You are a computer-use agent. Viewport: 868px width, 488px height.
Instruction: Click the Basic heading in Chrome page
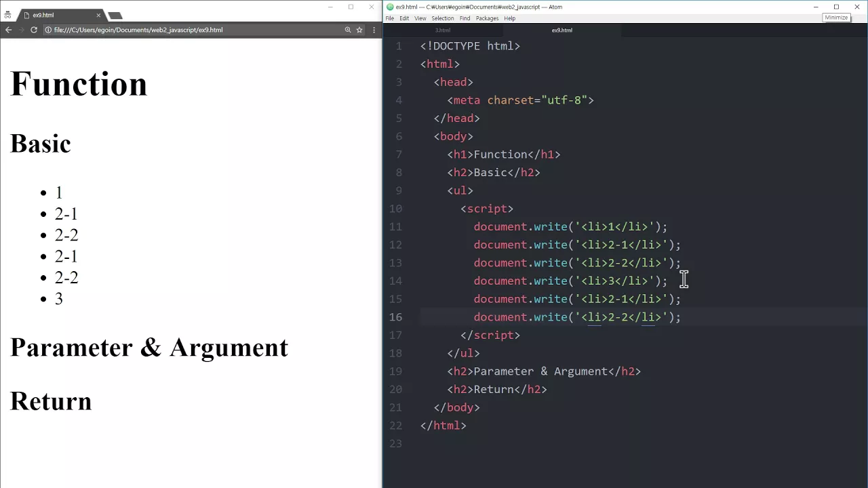pos(41,144)
